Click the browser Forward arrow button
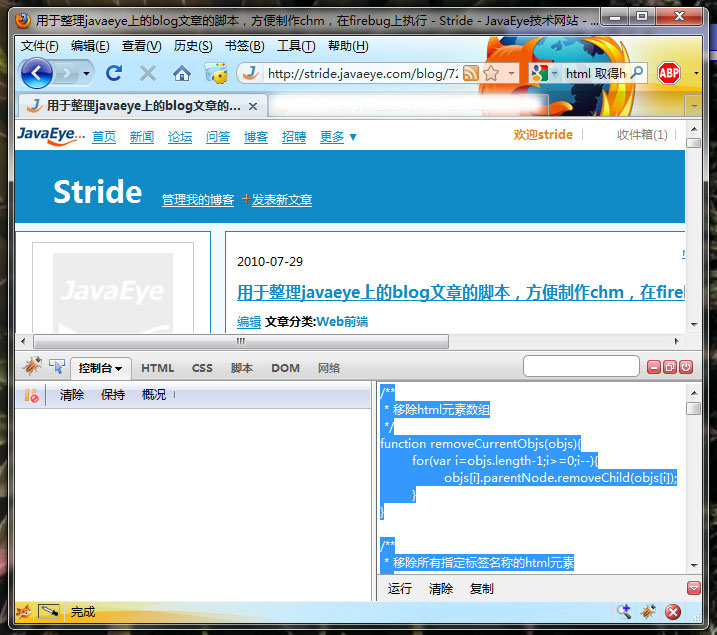717x635 pixels. pos(67,73)
